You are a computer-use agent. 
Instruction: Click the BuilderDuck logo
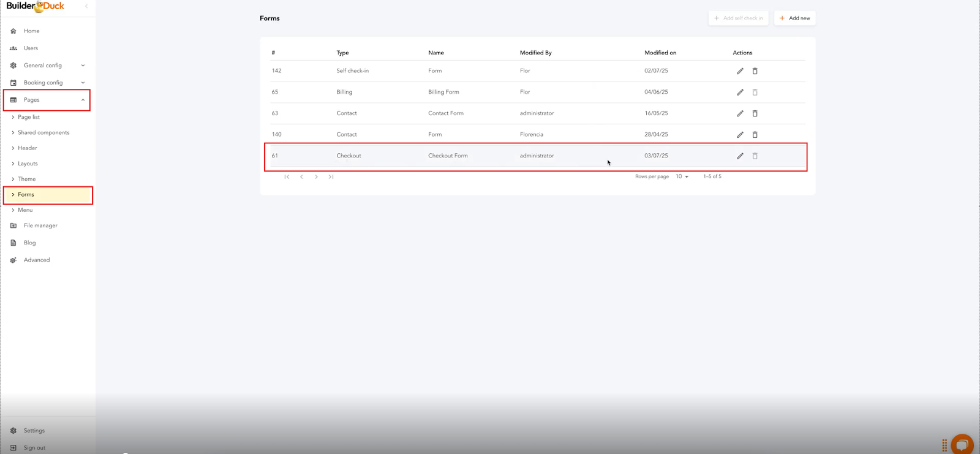[x=36, y=6]
